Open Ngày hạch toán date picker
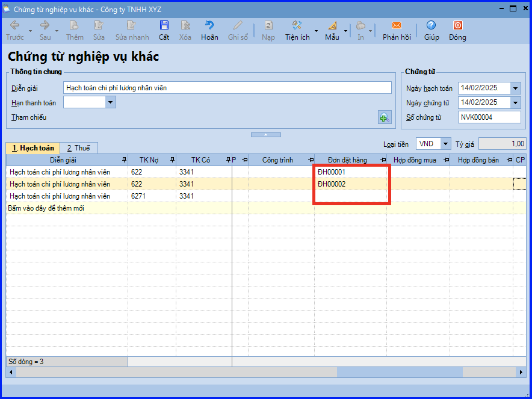 coord(515,88)
